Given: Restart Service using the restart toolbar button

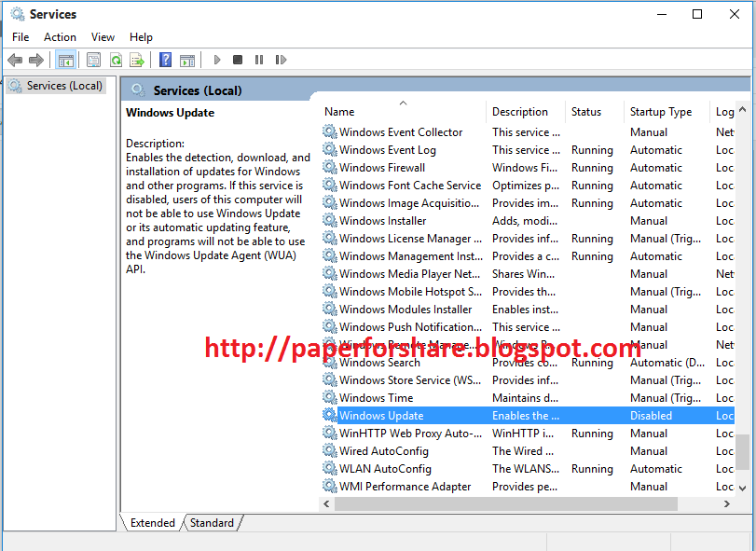Looking at the screenshot, I should click(282, 60).
